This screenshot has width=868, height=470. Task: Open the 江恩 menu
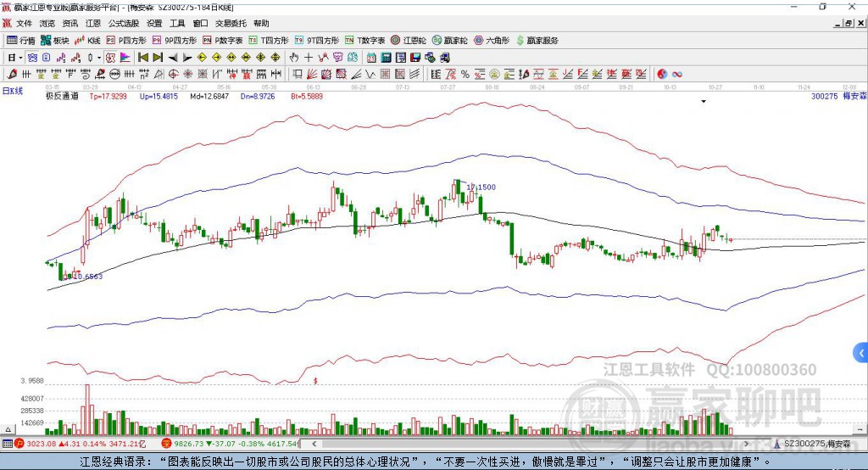pos(92,24)
